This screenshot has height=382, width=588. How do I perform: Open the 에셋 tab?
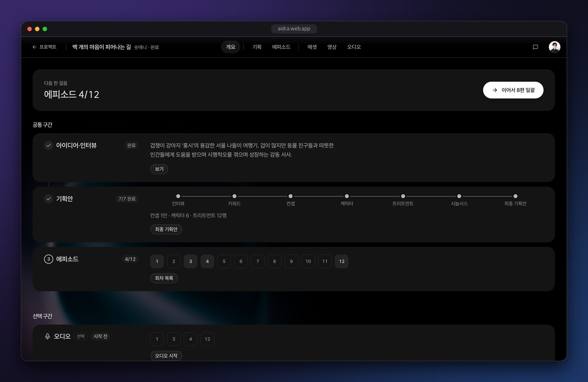(312, 47)
